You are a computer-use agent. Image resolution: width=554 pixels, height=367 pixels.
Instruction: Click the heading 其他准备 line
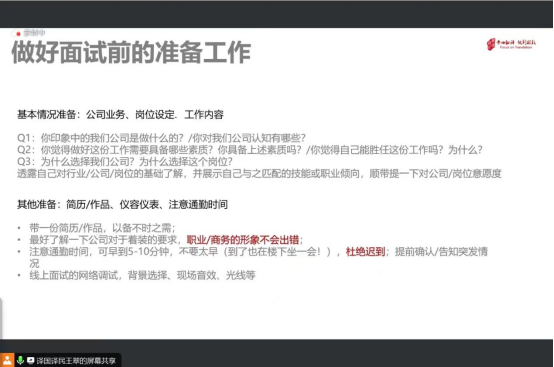point(122,205)
